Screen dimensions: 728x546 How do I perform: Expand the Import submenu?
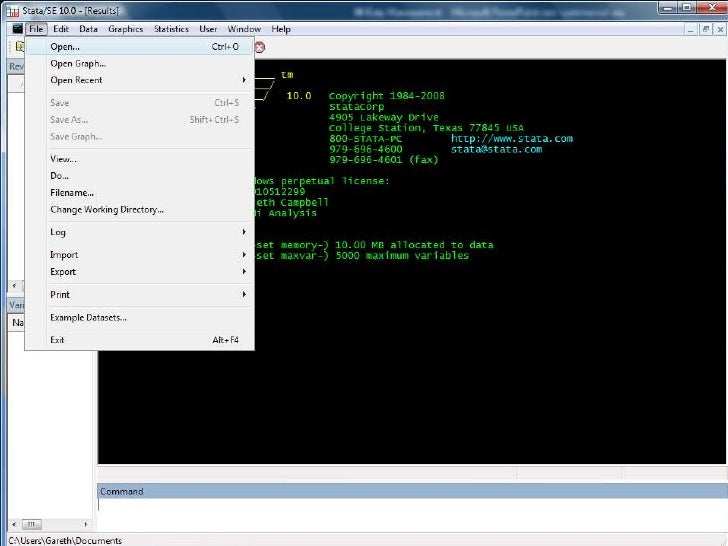pyautogui.click(x=139, y=255)
